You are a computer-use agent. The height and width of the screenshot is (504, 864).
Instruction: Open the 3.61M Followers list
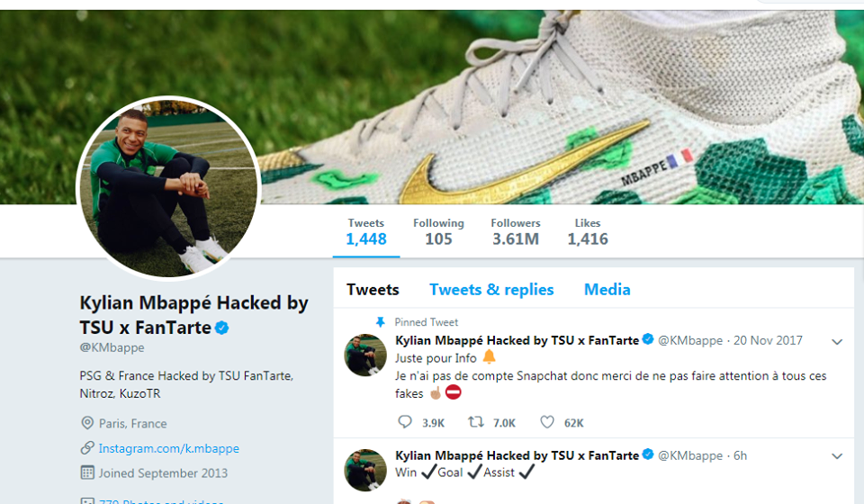pos(515,231)
